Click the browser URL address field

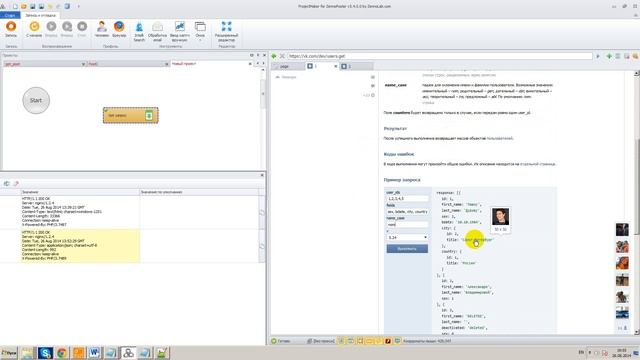tap(440, 56)
